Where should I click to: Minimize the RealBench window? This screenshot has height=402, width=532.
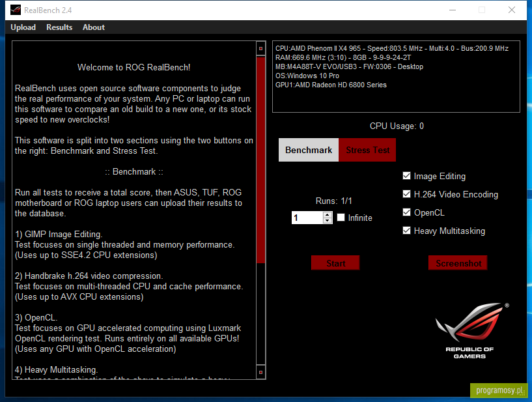coord(453,10)
